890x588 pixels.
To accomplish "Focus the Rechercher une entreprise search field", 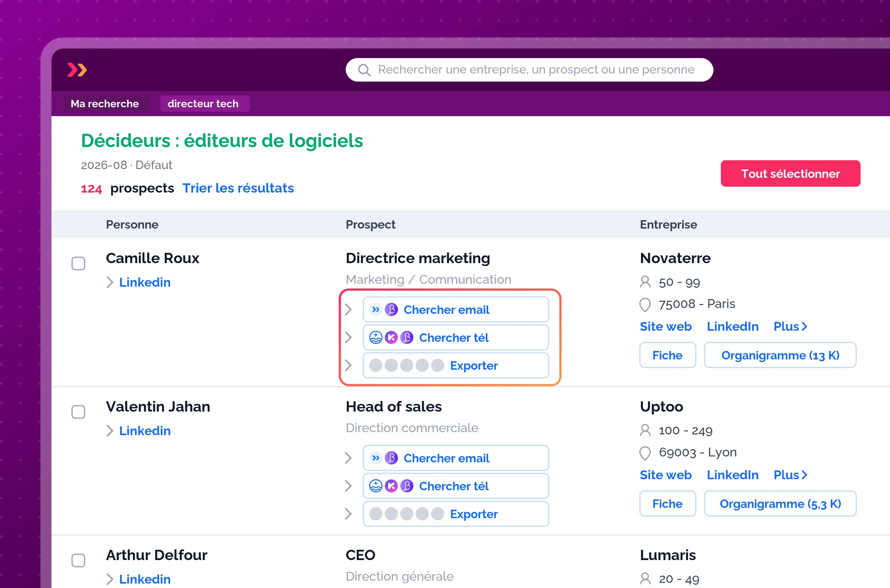I will coord(529,70).
